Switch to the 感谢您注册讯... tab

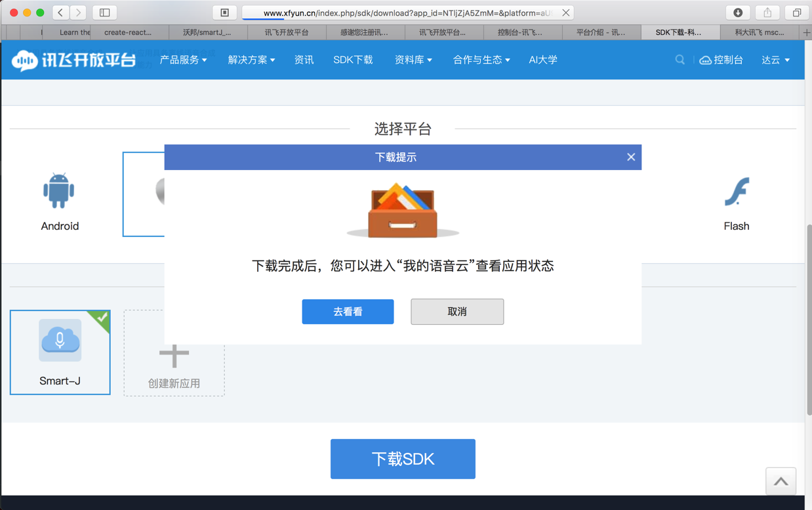pos(365,32)
